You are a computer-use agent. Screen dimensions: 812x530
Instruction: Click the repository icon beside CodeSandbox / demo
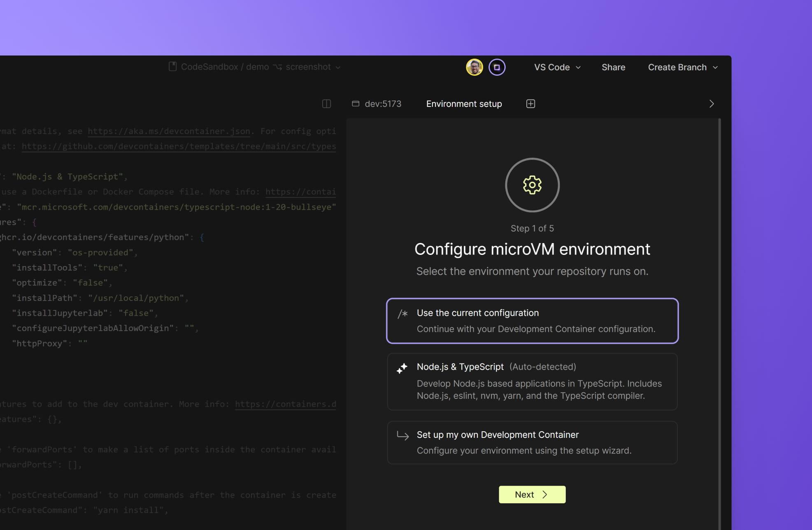pos(172,66)
